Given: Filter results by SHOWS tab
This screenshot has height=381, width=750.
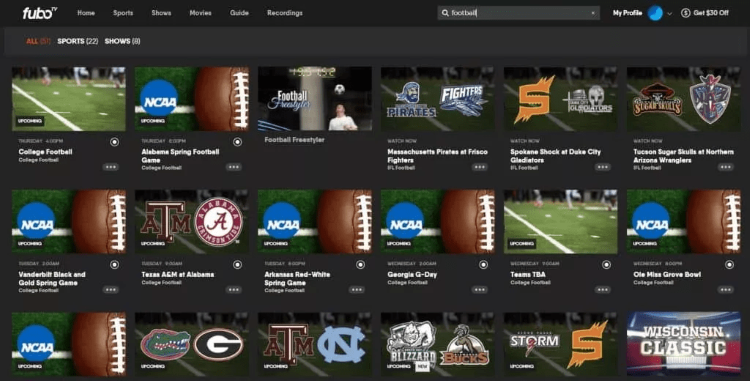Looking at the screenshot, I should pyautogui.click(x=122, y=41).
